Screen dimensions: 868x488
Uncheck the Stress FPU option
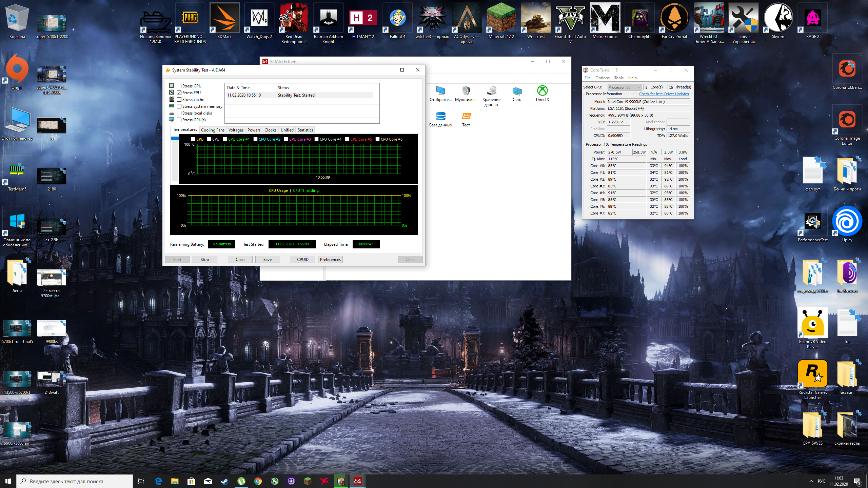pos(179,93)
